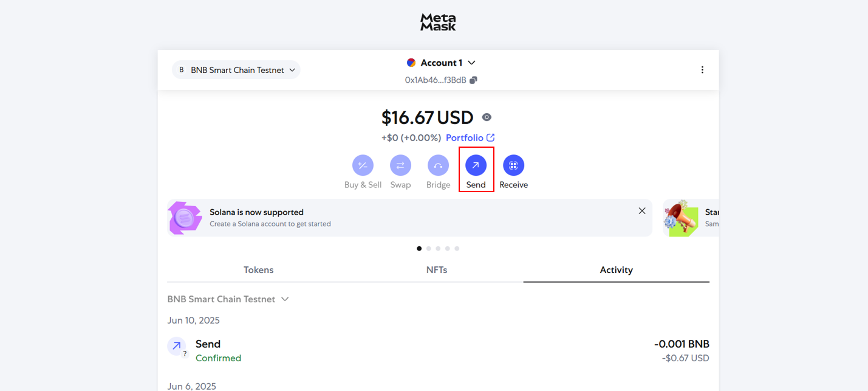Viewport: 868px width, 391px height.
Task: Toggle balance visibility with the eye icon
Action: pyautogui.click(x=487, y=117)
